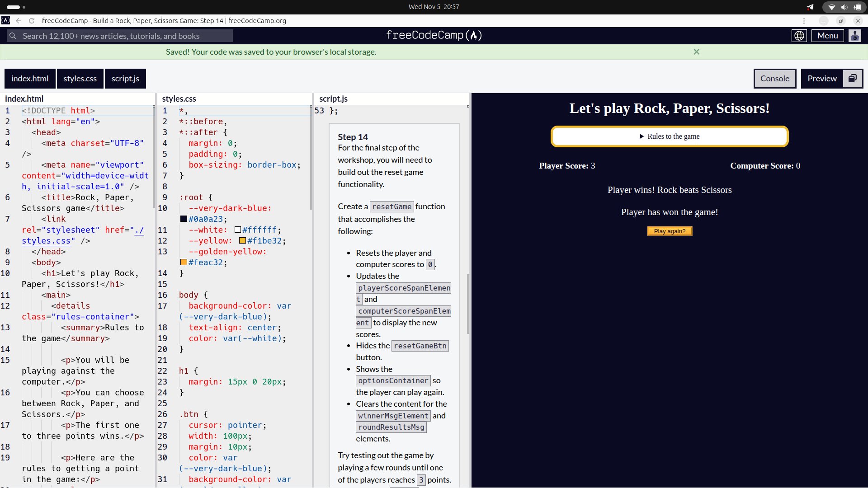Open system volume and network menu
Image resolution: width=868 pixels, height=488 pixels.
tap(844, 7)
